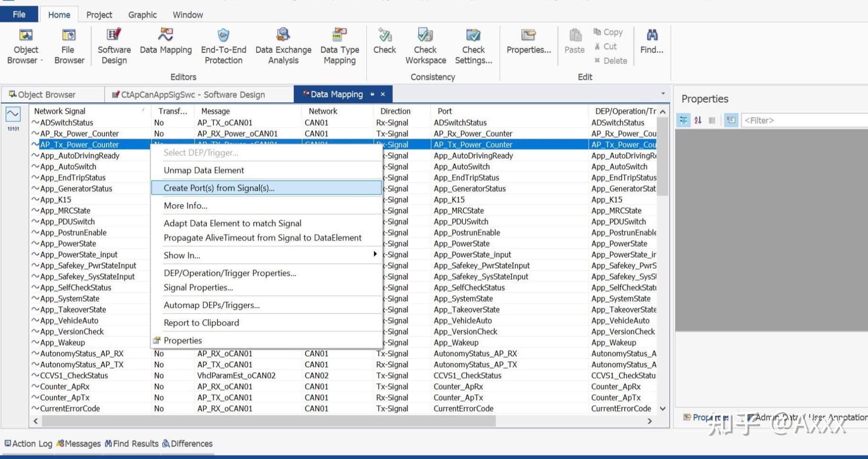Viewport: 868px width, 459px height.
Task: Pin the Data Mapping tab
Action: coord(372,94)
